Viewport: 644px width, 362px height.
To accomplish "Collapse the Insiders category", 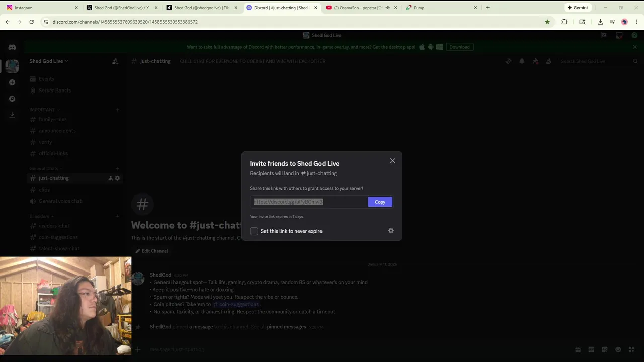I will click(41, 216).
